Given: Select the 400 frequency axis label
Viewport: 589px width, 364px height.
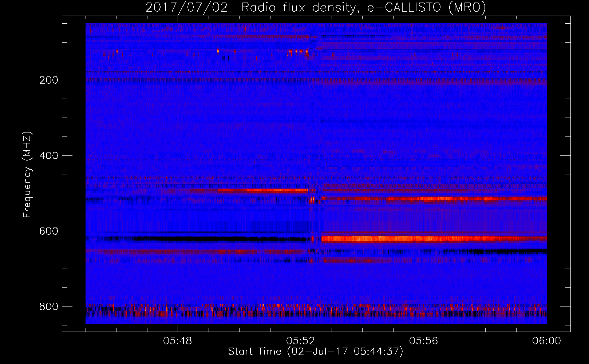Looking at the screenshot, I should coord(48,156).
